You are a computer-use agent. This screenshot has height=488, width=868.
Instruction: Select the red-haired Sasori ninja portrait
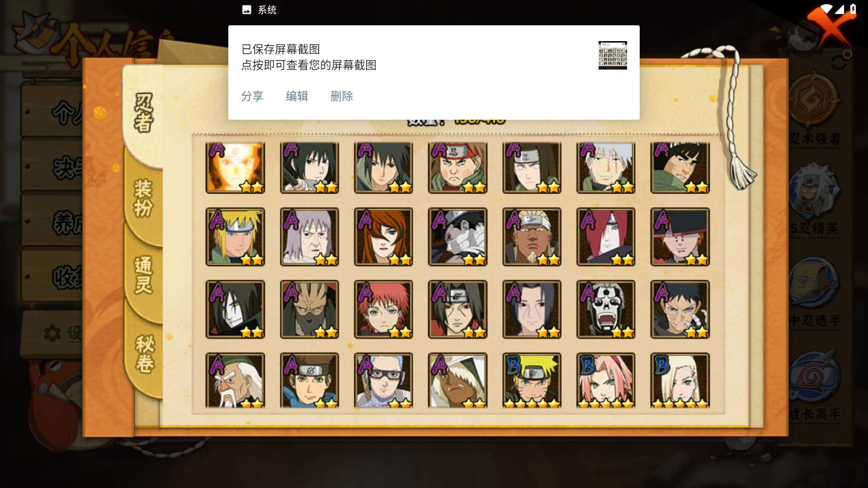pos(383,310)
